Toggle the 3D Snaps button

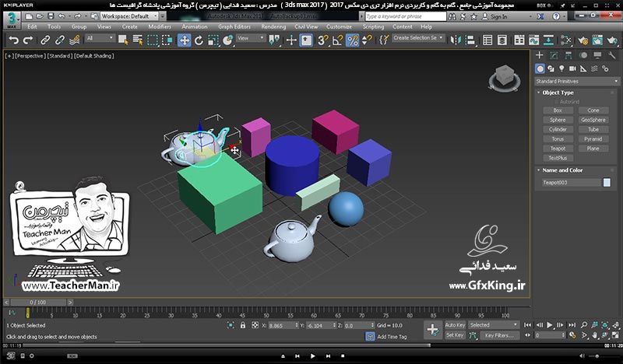click(323, 40)
